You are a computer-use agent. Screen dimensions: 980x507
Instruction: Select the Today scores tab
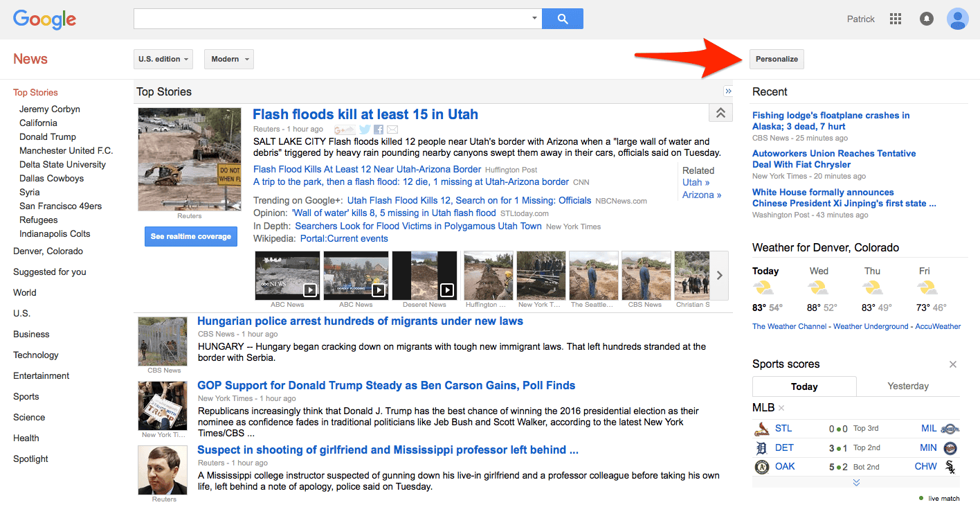point(804,386)
